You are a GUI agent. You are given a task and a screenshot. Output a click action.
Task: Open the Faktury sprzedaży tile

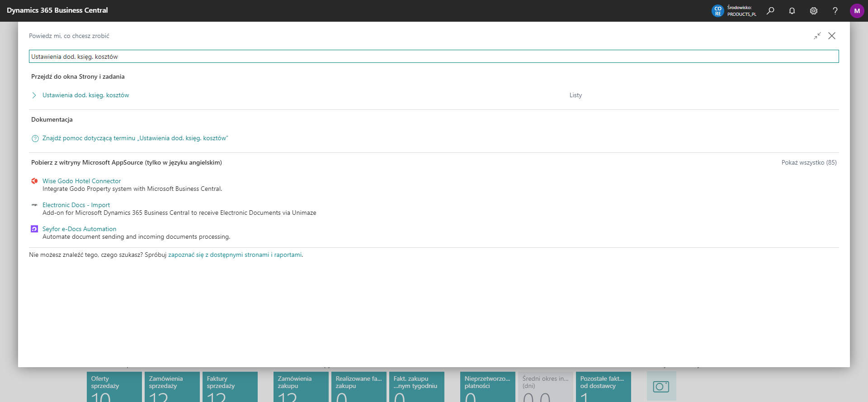point(230,387)
